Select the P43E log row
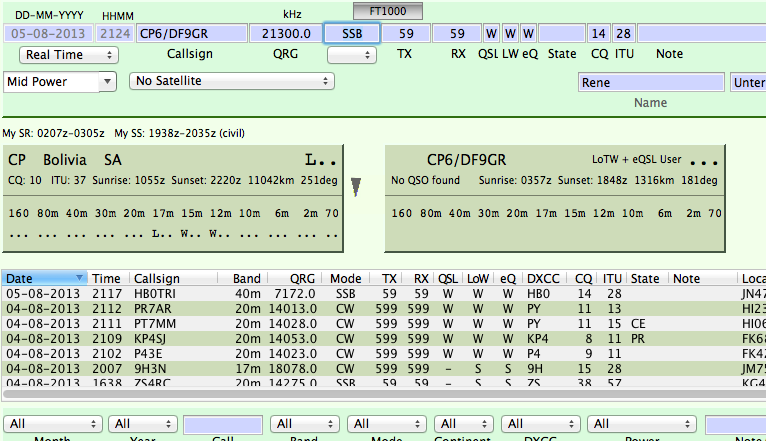 pos(383,353)
